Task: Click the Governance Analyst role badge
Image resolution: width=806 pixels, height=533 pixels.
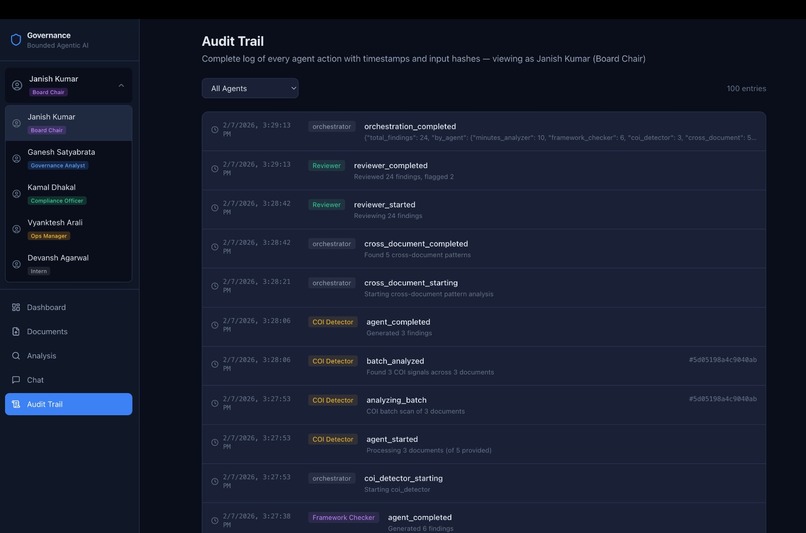Action: 58,166
